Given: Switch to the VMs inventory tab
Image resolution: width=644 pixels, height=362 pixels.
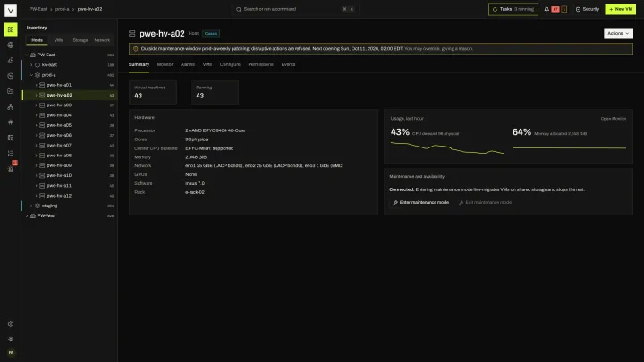Looking at the screenshot, I should click(x=59, y=40).
